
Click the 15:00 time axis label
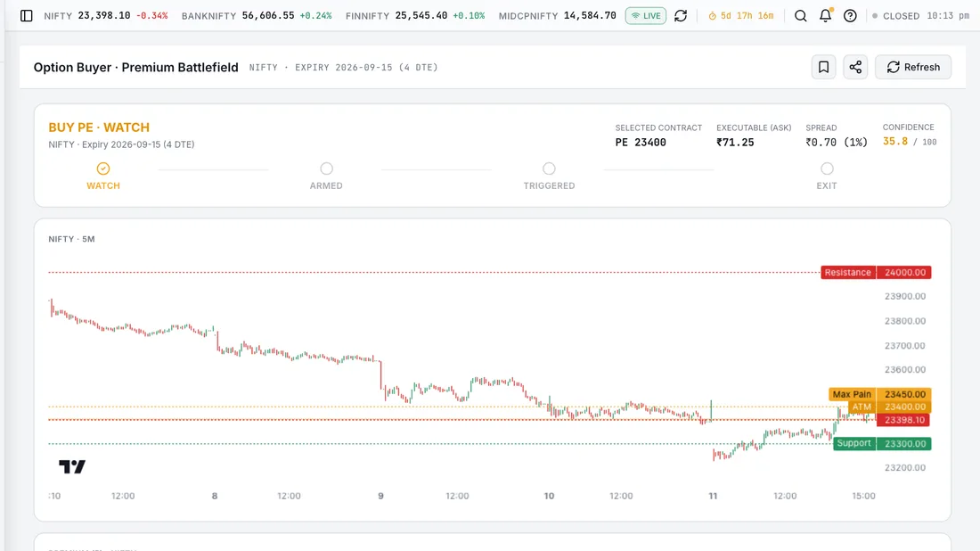tap(864, 496)
